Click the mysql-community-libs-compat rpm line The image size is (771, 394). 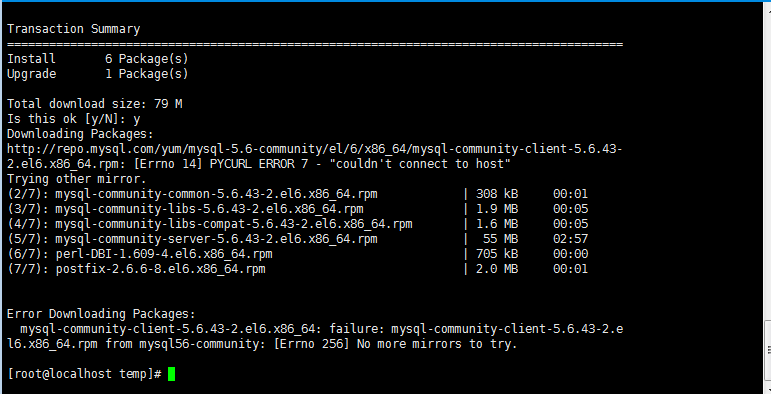(x=297, y=224)
